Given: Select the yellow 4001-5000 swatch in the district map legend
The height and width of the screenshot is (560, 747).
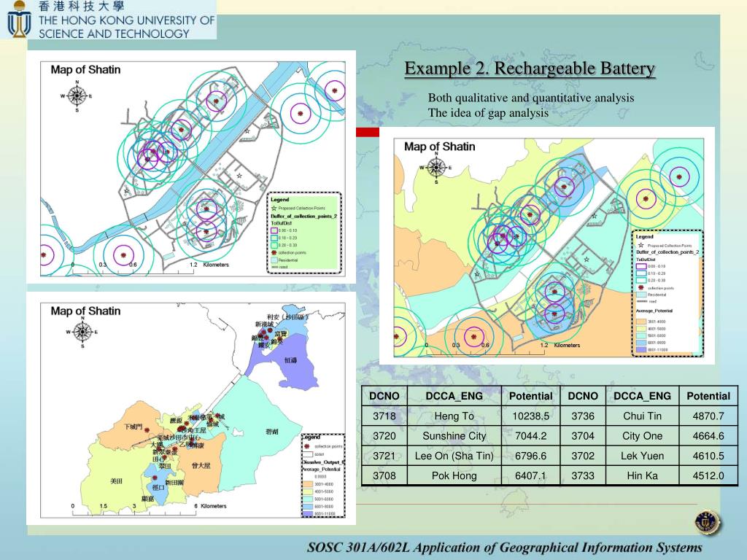Looking at the screenshot, I should (308, 491).
